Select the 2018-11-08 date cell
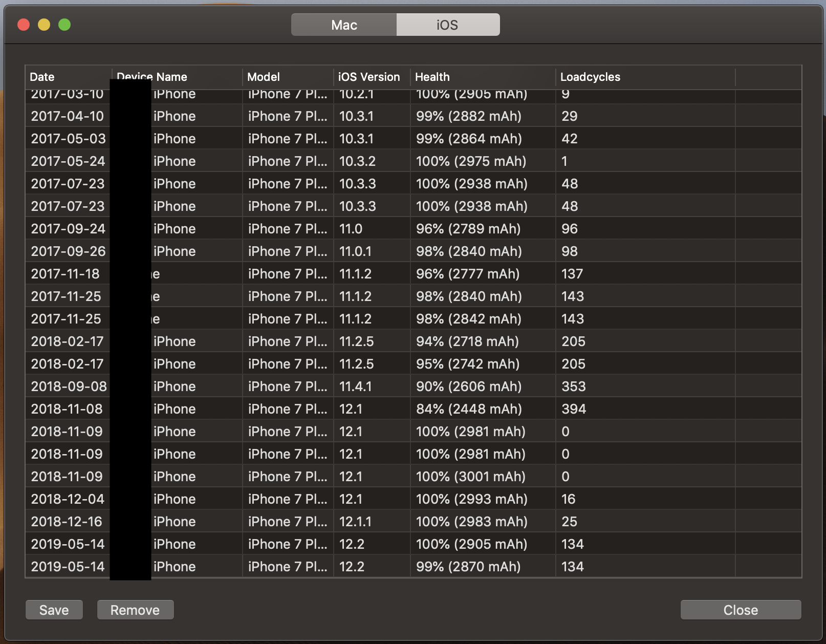The width and height of the screenshot is (826, 644). (67, 409)
